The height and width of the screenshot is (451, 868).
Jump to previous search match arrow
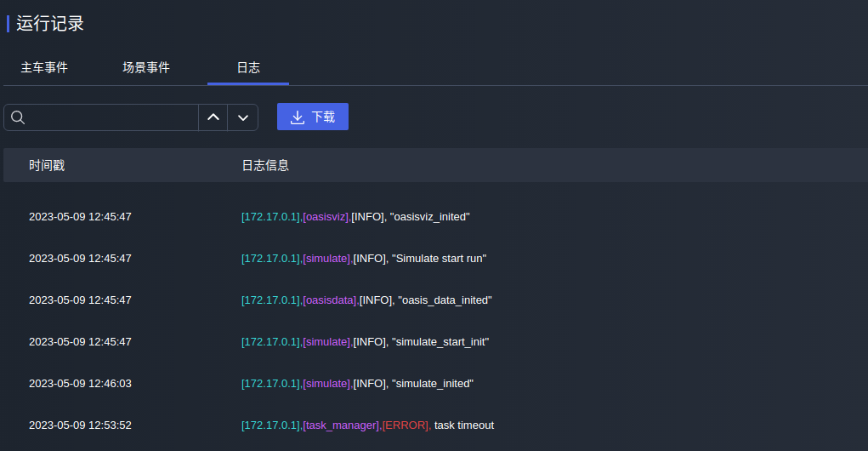213,117
